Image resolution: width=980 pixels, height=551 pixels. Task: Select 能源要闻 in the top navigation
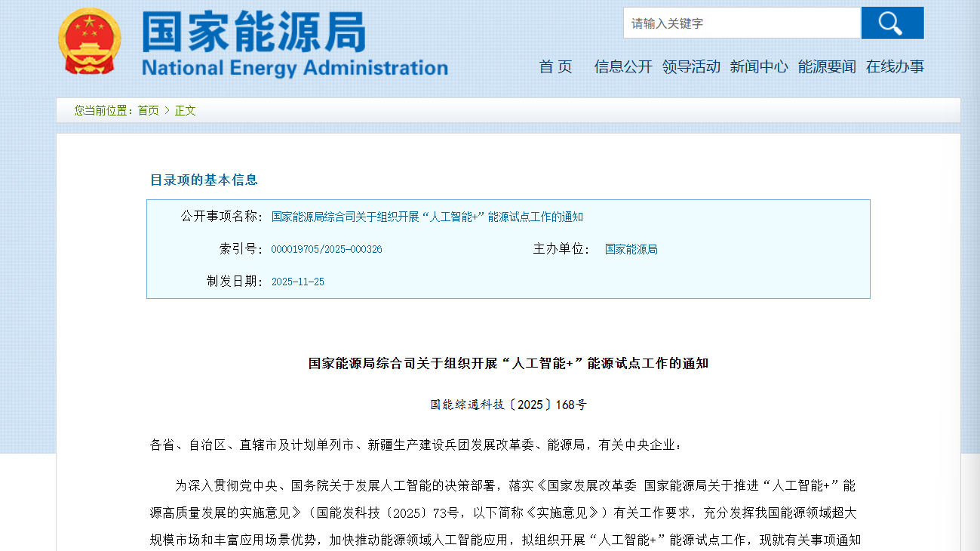tap(827, 66)
